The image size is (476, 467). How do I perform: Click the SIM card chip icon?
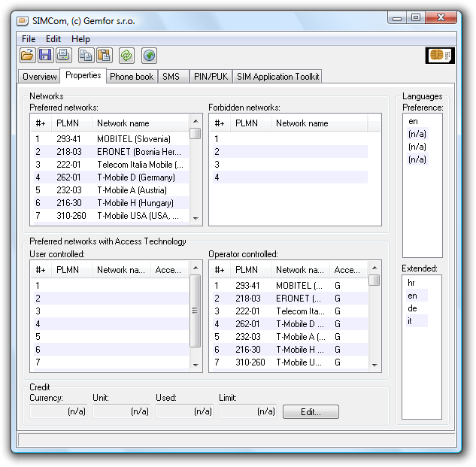pos(439,55)
